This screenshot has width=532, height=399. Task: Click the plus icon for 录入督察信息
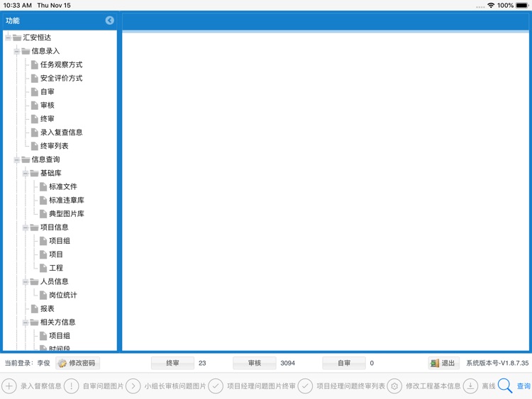(9, 386)
